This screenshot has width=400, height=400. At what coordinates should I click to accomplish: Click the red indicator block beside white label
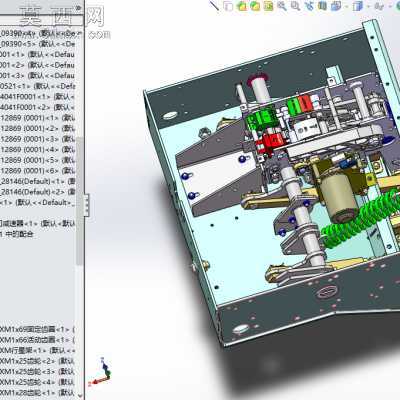click(x=305, y=104)
